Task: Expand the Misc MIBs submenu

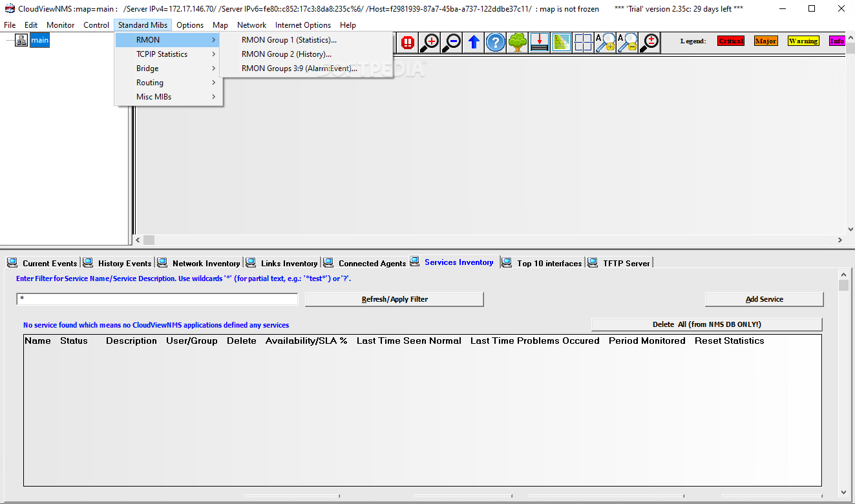Action: click(x=169, y=97)
